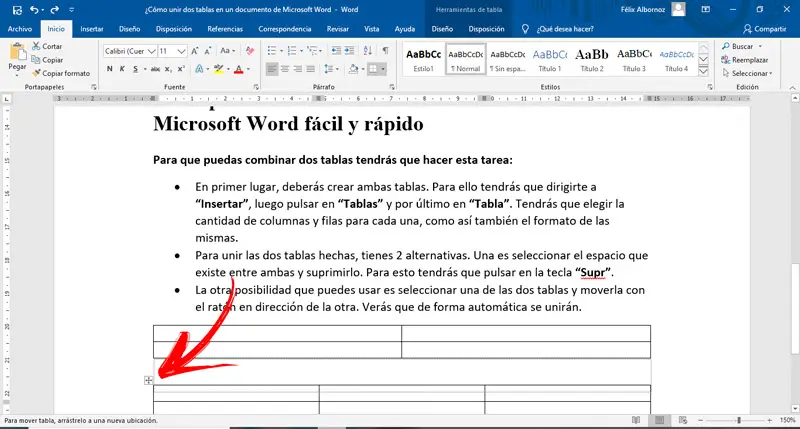Screen dimensions: 800x429
Task: Click the Cortar scissors icon
Action: pyautogui.click(x=36, y=47)
